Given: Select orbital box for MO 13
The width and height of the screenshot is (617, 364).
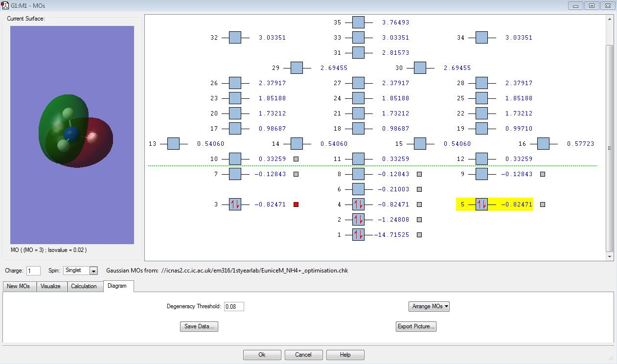Looking at the screenshot, I should (174, 143).
